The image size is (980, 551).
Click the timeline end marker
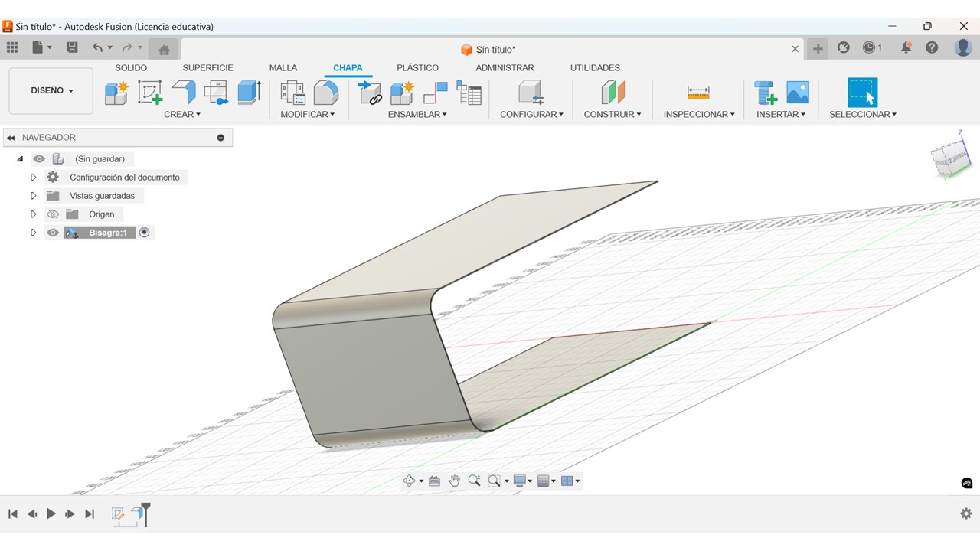pos(145,513)
